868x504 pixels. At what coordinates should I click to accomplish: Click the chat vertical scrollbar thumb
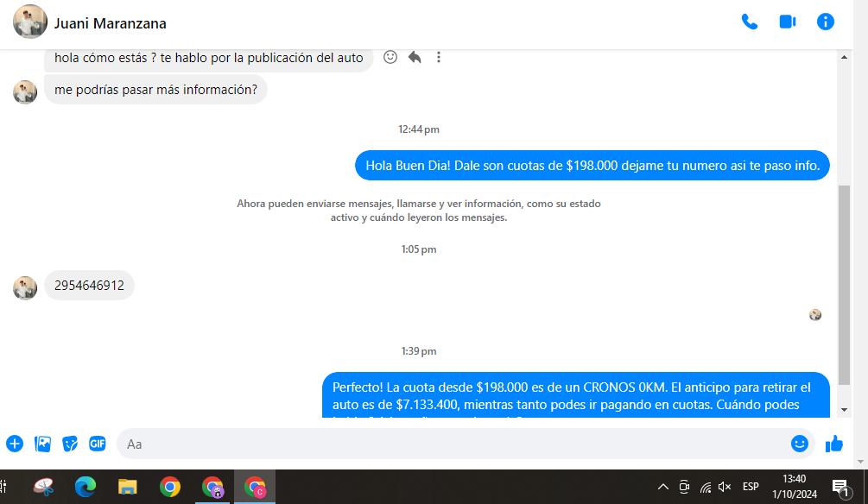pos(844,285)
